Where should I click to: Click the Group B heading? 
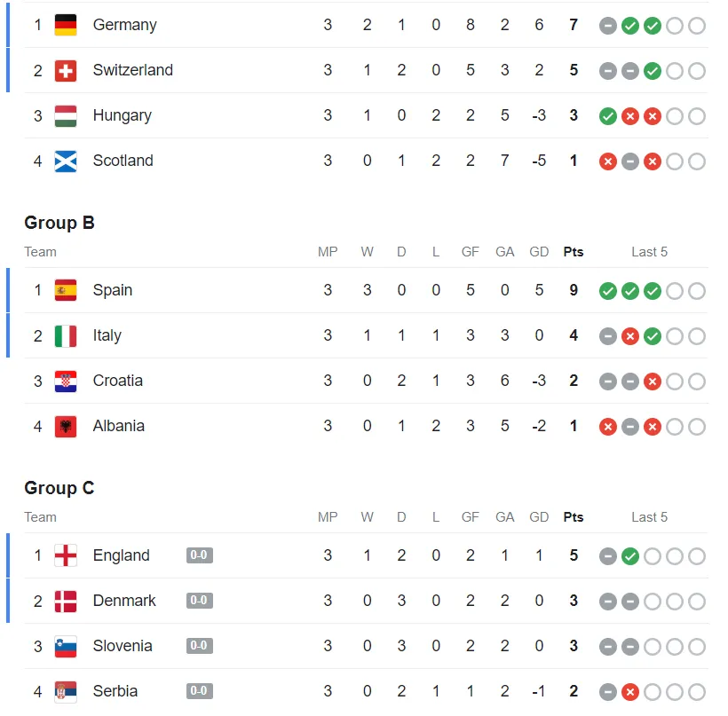click(59, 223)
